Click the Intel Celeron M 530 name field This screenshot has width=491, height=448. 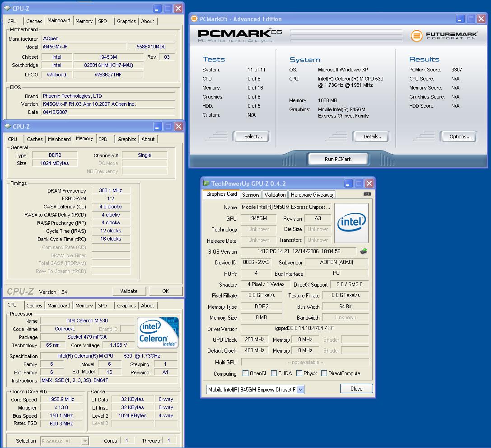pyautogui.click(x=87, y=321)
